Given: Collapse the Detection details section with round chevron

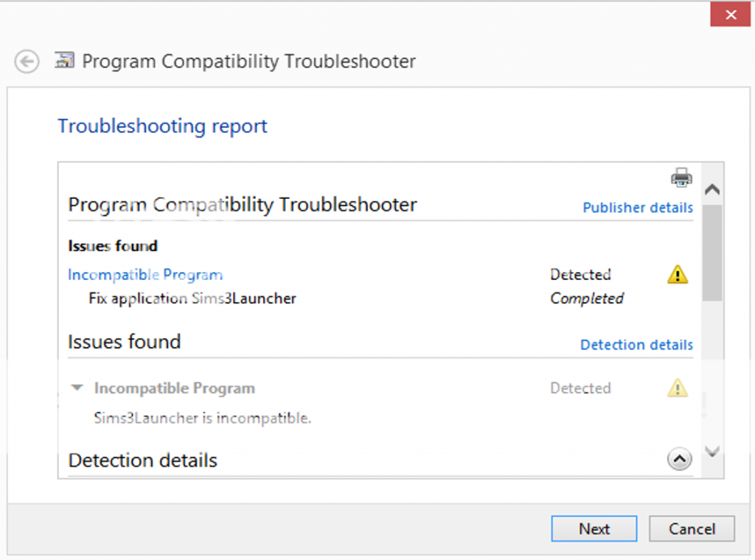Looking at the screenshot, I should pyautogui.click(x=679, y=460).
